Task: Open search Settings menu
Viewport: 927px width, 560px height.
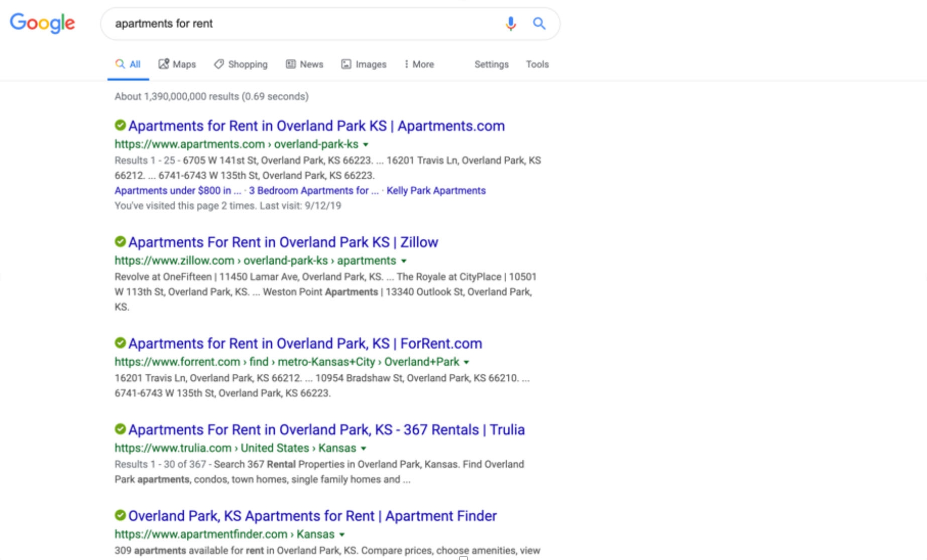Action: point(492,64)
